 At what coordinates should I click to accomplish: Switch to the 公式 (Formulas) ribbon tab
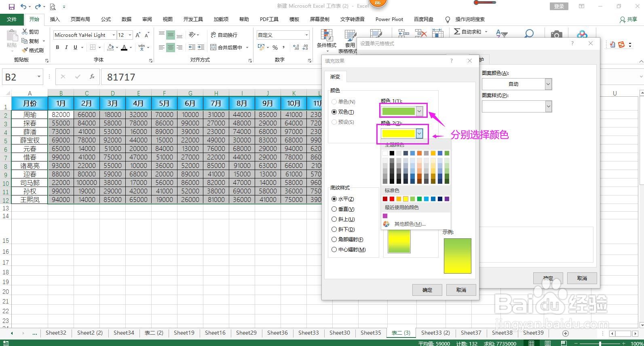coord(106,19)
